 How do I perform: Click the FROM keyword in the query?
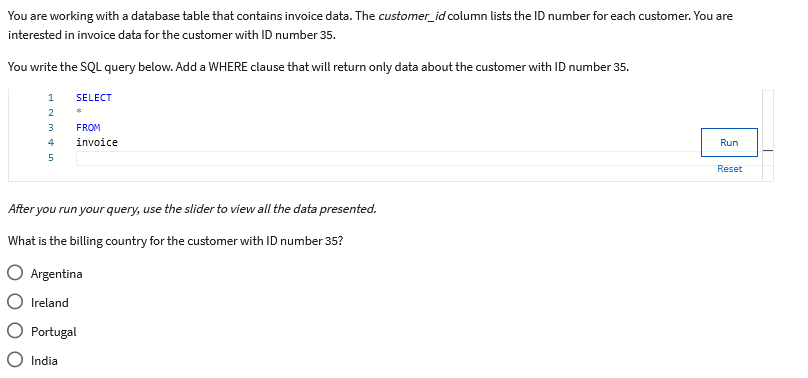[x=88, y=127]
